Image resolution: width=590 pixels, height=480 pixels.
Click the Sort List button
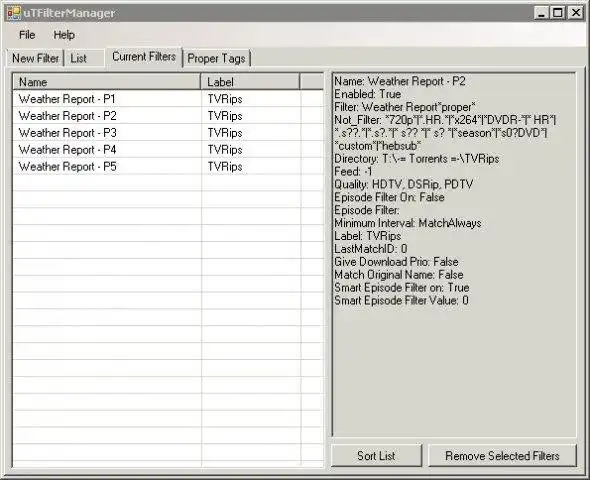(x=376, y=456)
